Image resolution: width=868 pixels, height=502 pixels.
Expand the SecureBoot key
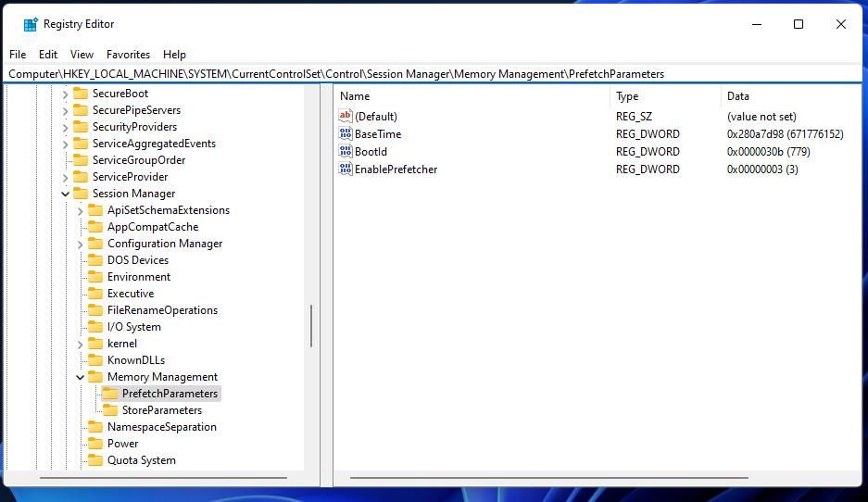click(x=65, y=94)
